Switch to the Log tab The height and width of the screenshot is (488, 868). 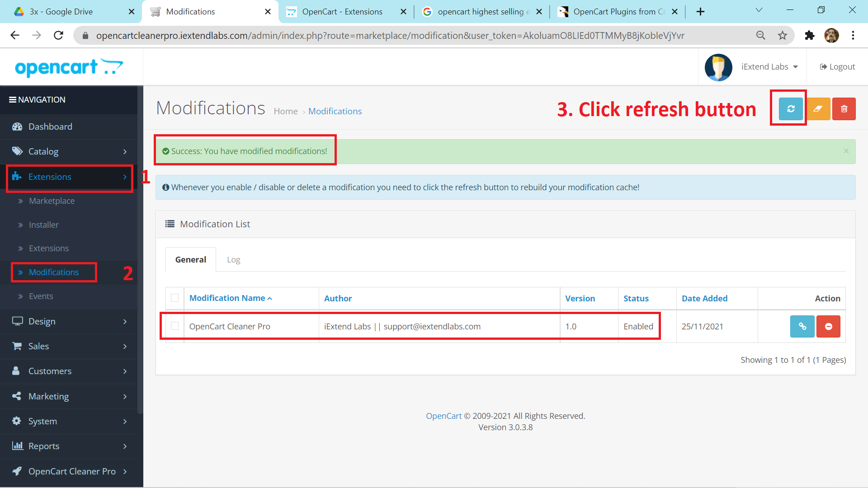click(x=233, y=259)
